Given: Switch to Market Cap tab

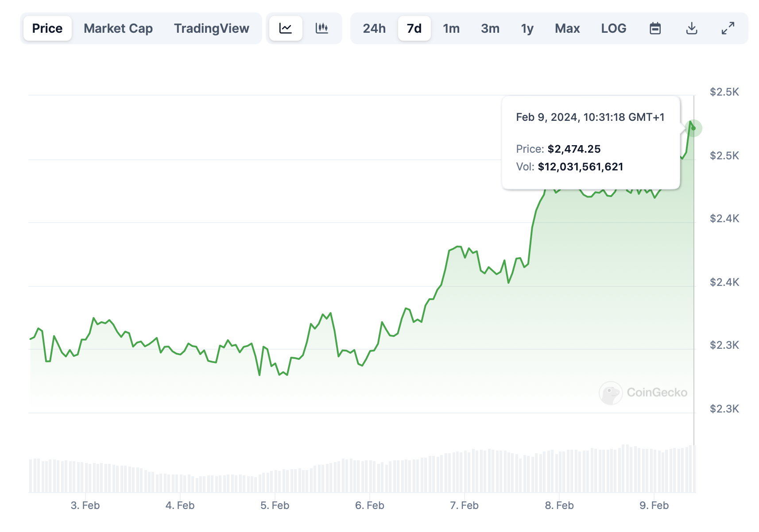Looking at the screenshot, I should [x=118, y=28].
